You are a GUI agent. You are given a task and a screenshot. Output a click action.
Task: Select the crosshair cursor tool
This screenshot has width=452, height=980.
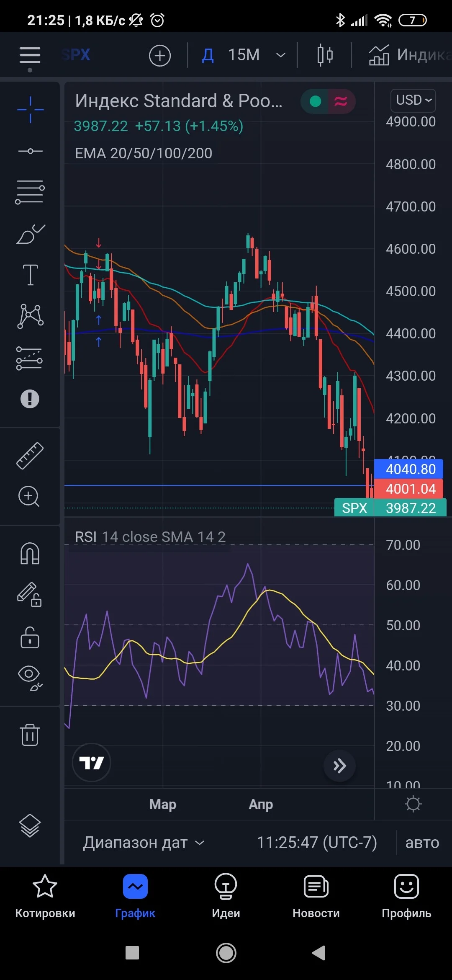pyautogui.click(x=30, y=109)
